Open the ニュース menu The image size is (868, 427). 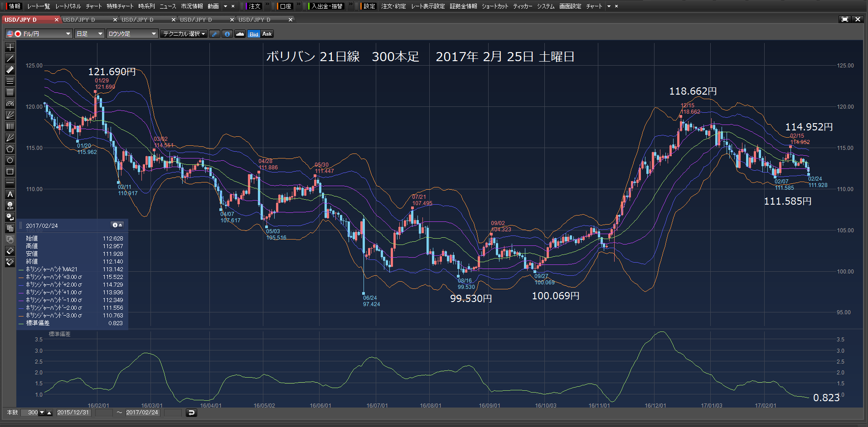168,6
